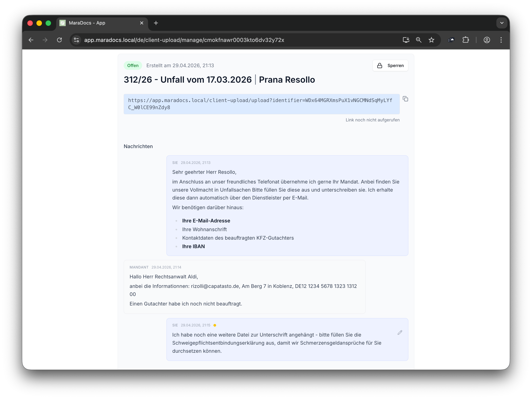Bookmark this page with star icon
The width and height of the screenshot is (532, 399).
(432, 40)
